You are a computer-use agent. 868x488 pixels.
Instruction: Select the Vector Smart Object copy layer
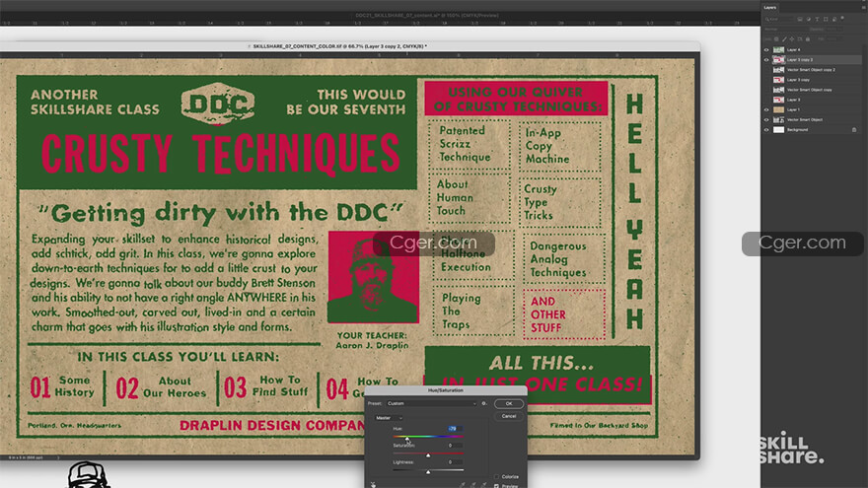[812, 90]
